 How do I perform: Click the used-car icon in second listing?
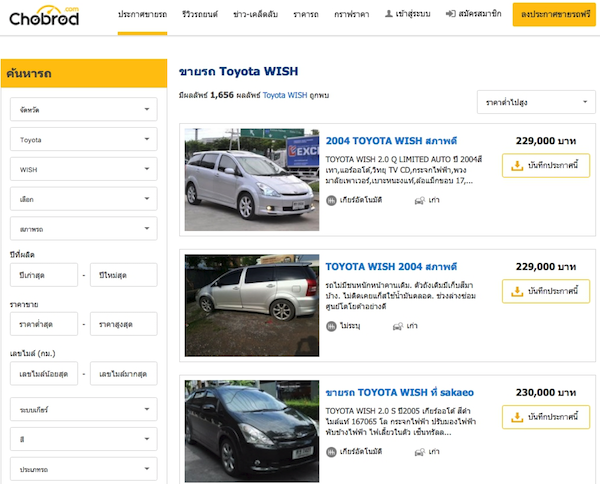(398, 326)
